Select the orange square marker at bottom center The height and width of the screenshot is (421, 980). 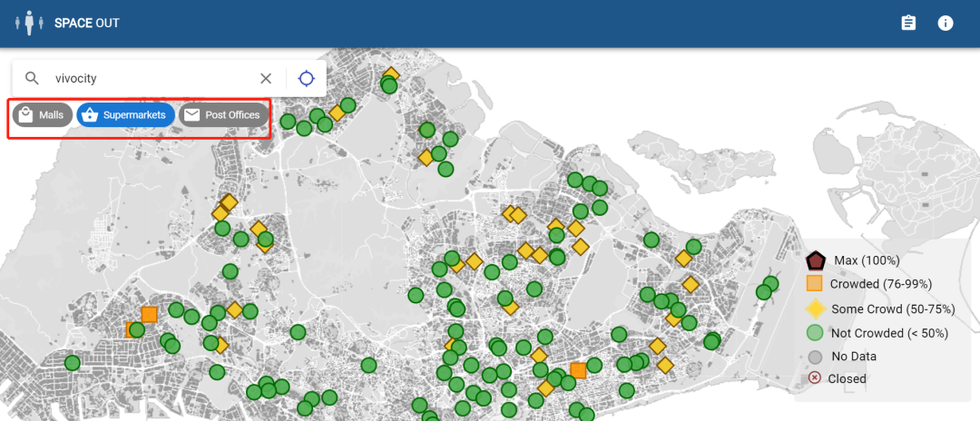[578, 370]
